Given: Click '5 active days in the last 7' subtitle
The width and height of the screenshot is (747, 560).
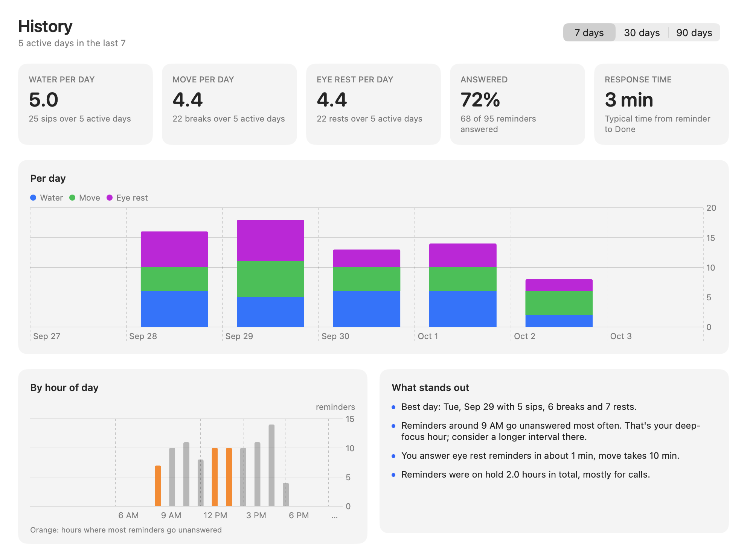Looking at the screenshot, I should pos(72,43).
